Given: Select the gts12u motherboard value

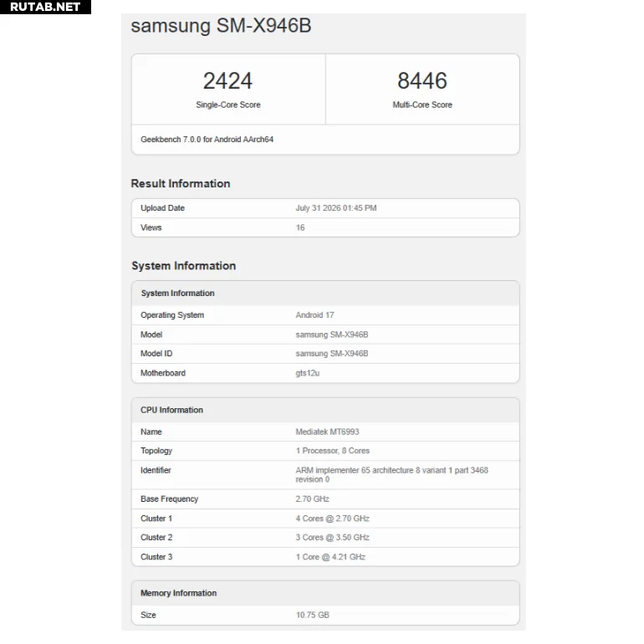Looking at the screenshot, I should 308,373.
